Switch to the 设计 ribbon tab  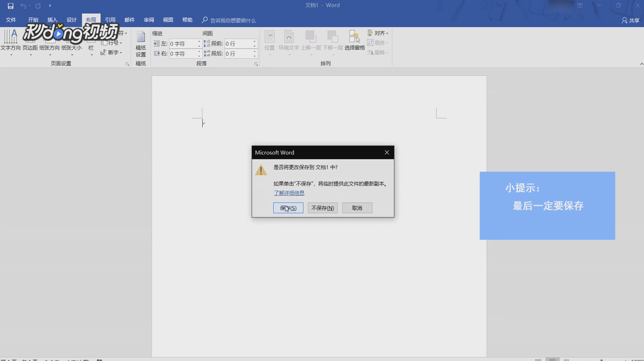71,20
